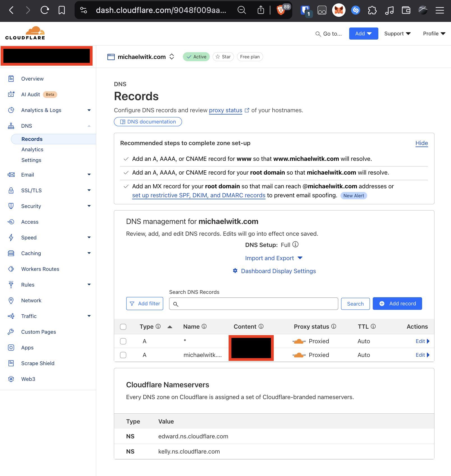Follow the proxy status link
The height and width of the screenshot is (476, 451).
(x=225, y=110)
